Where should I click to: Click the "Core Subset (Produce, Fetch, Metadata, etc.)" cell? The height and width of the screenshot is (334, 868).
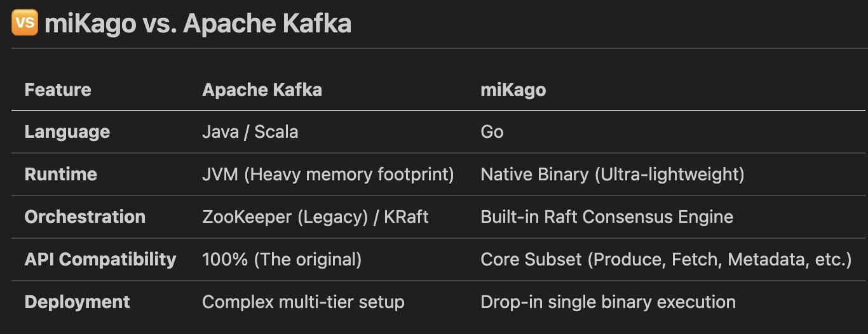(x=666, y=259)
